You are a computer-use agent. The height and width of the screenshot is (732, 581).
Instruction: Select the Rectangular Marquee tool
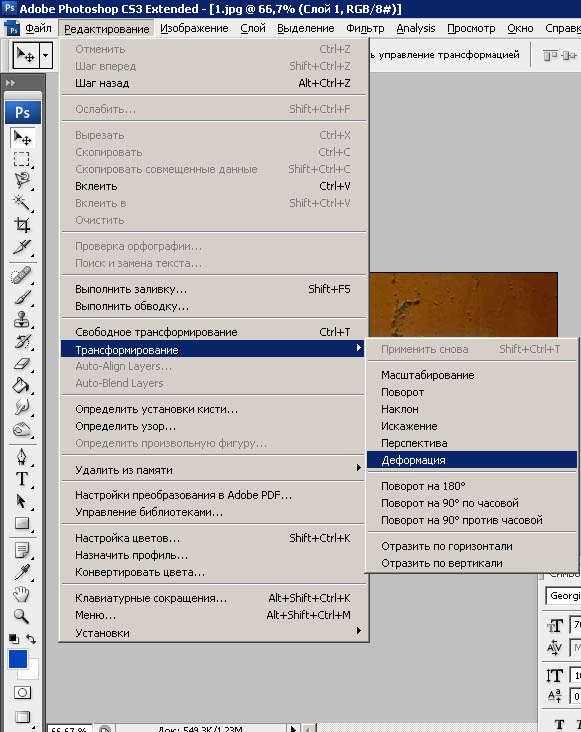[x=22, y=159]
